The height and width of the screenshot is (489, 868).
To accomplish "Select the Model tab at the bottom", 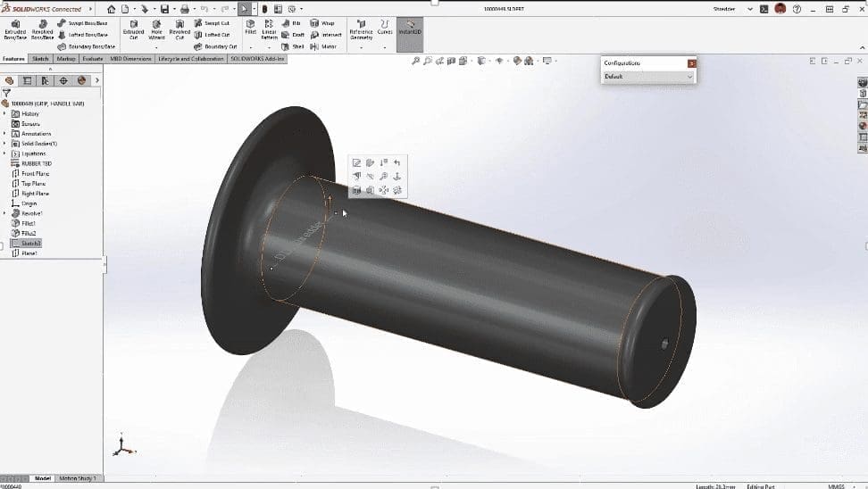I will (43, 478).
